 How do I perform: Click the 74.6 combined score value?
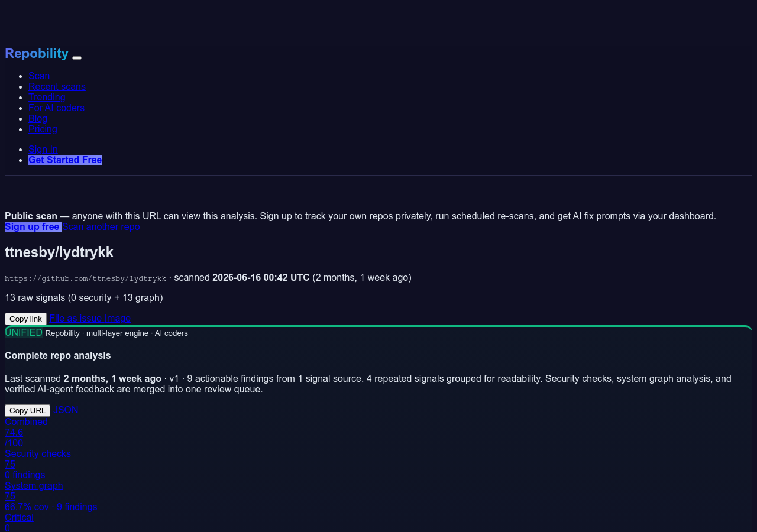pos(14,432)
